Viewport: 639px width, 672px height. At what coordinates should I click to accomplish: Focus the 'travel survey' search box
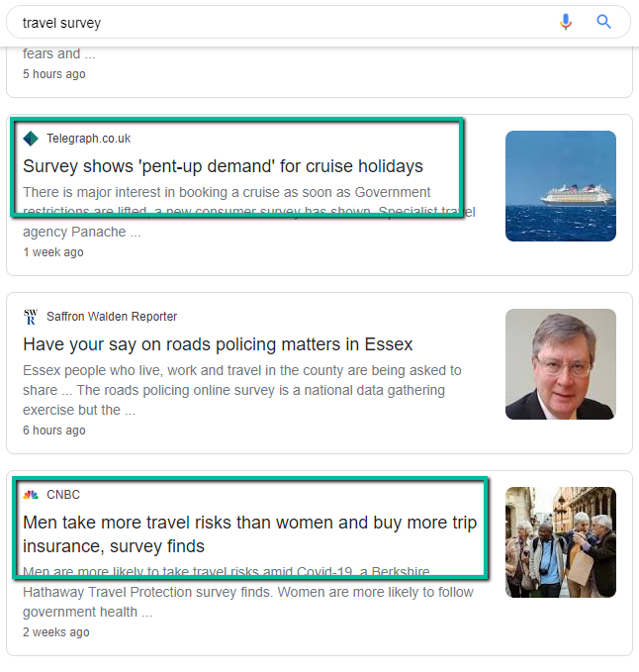point(283,23)
